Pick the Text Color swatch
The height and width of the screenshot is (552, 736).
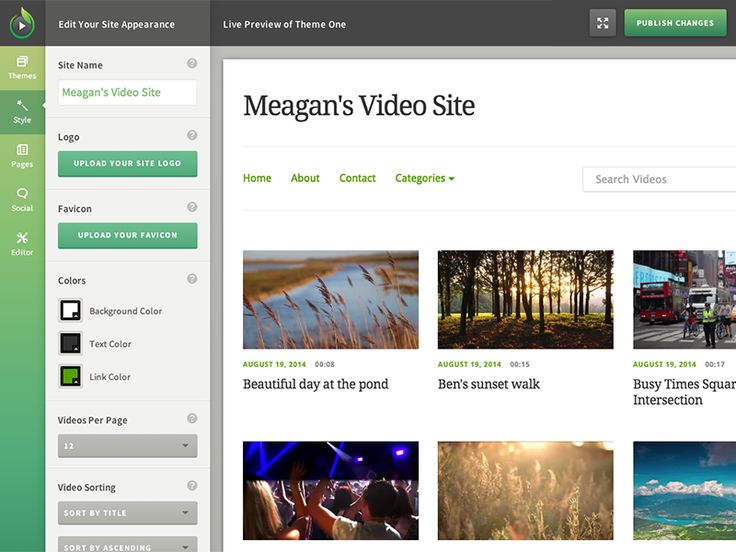[x=71, y=343]
